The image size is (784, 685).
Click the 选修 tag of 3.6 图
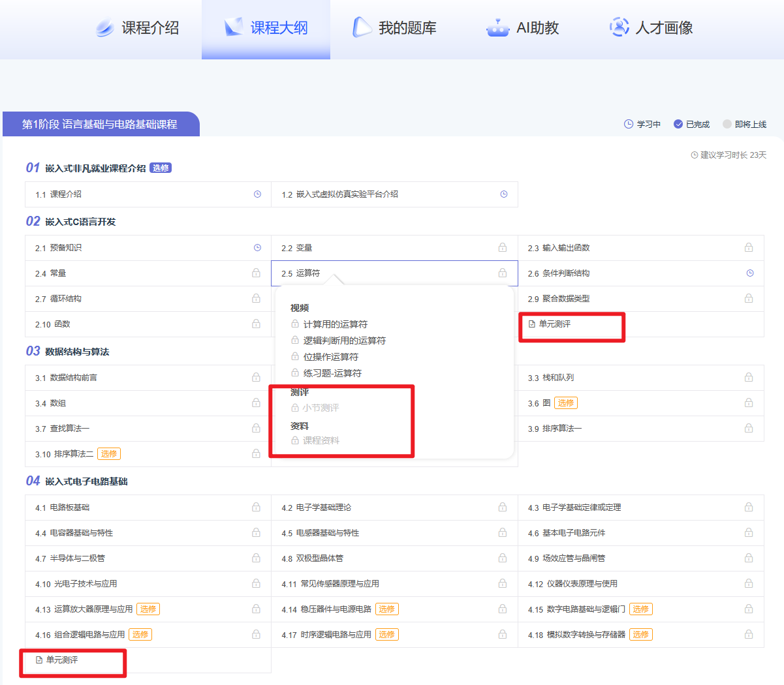coord(566,403)
